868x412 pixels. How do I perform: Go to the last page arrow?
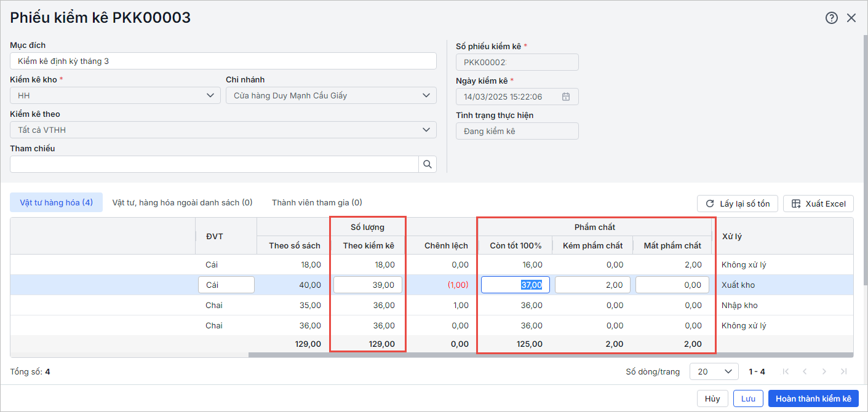(x=843, y=371)
